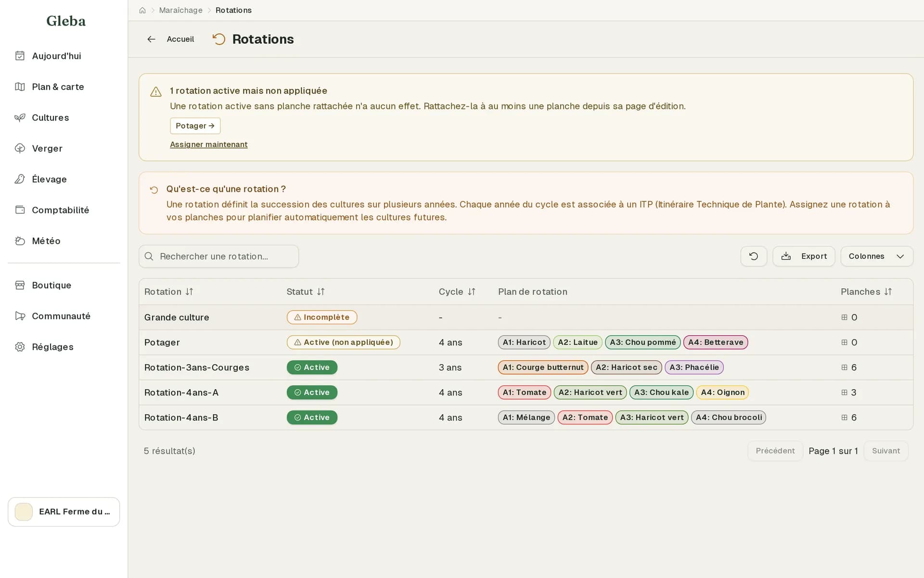
Task: Go to the Précédent page
Action: tap(775, 451)
